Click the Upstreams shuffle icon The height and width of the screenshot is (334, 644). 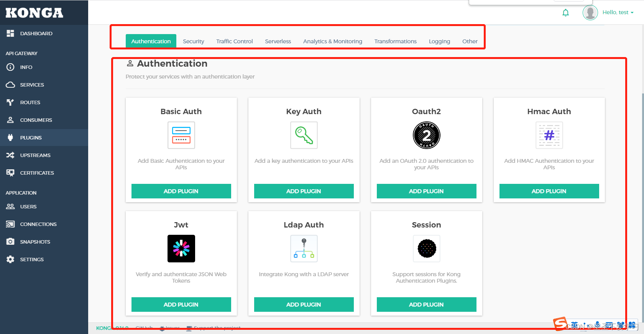pos(10,155)
